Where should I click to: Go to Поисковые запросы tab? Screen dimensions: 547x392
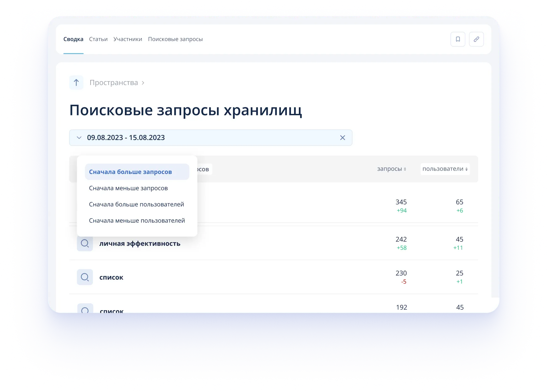[x=175, y=39]
